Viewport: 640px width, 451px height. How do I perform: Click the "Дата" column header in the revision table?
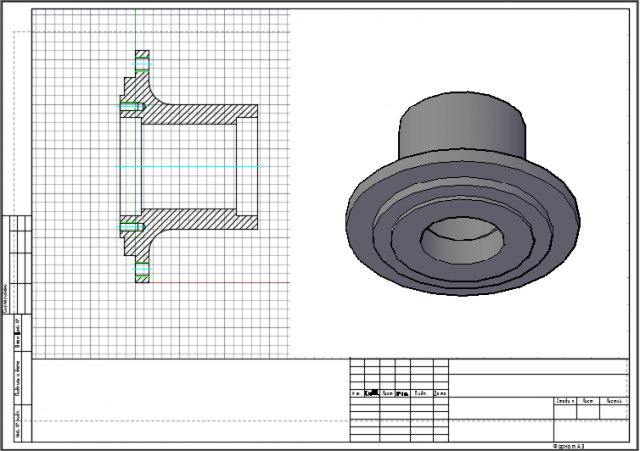(x=440, y=393)
